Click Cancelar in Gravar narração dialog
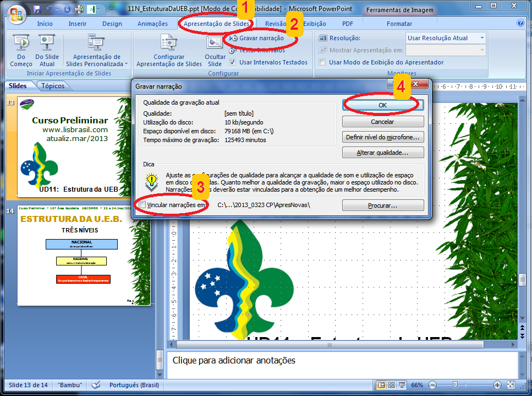532x396 pixels. (x=383, y=121)
